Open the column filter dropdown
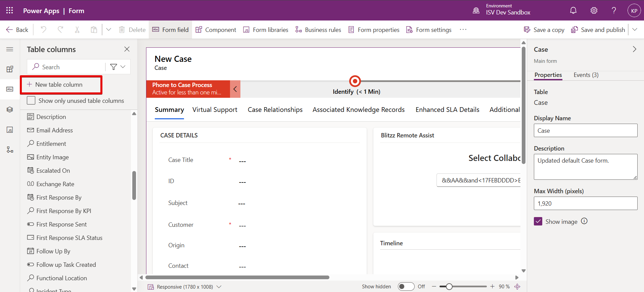Image resolution: width=644 pixels, height=292 pixels. click(118, 67)
